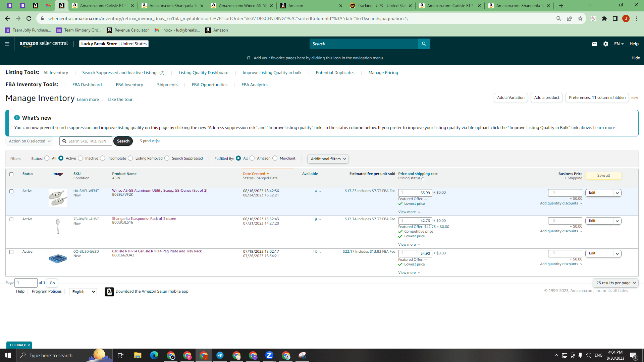This screenshot has width=644, height=362.
Task: Select the Carlisle Peg Plate Rack row checkbox
Action: (x=11, y=252)
